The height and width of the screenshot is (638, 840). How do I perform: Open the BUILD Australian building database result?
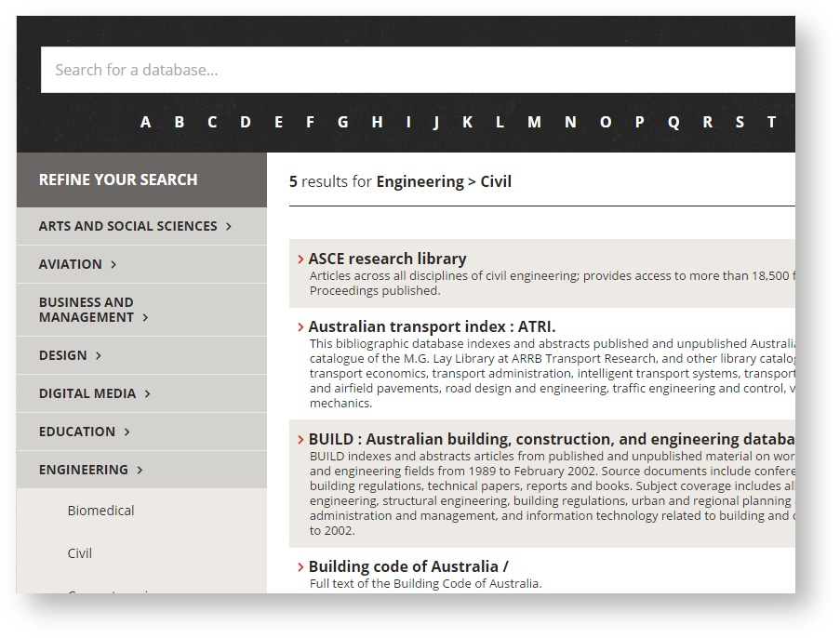[552, 439]
